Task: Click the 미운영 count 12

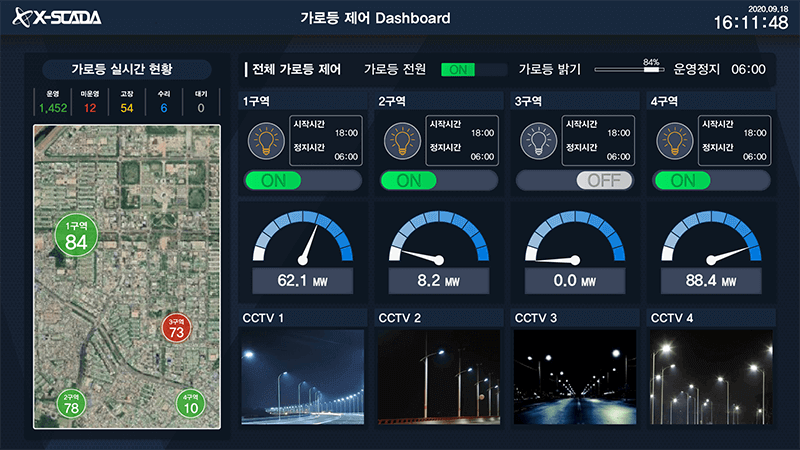Action: point(90,108)
